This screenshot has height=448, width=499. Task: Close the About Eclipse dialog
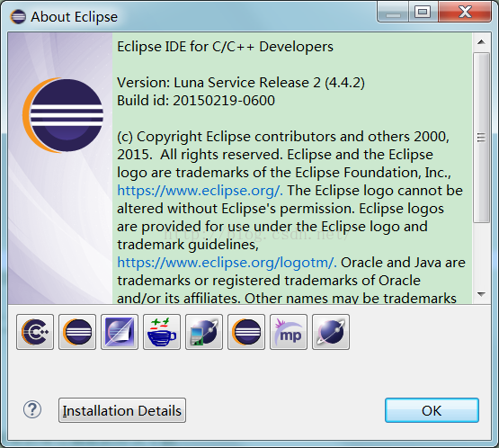[465, 12]
